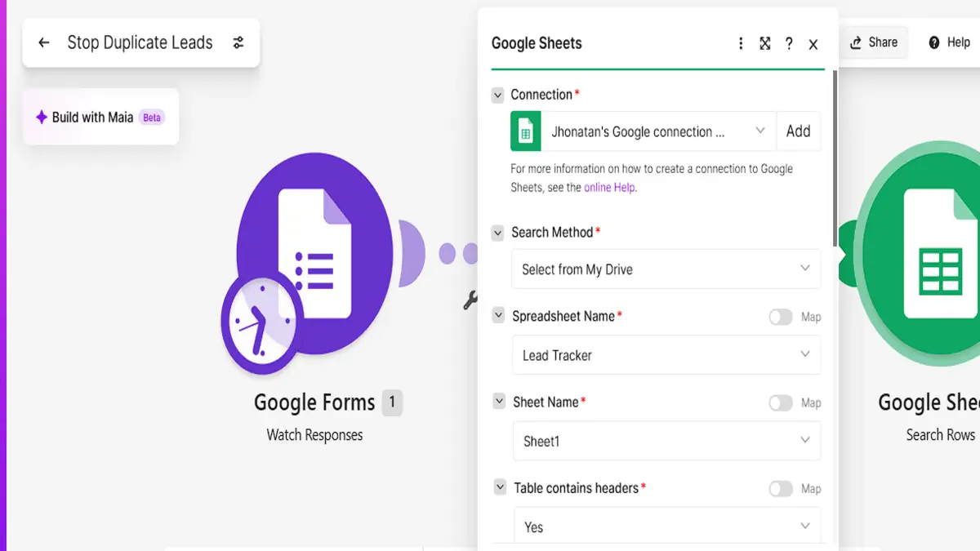The height and width of the screenshot is (551, 980).
Task: Click the wrench filter icon between modules
Action: 470,301
